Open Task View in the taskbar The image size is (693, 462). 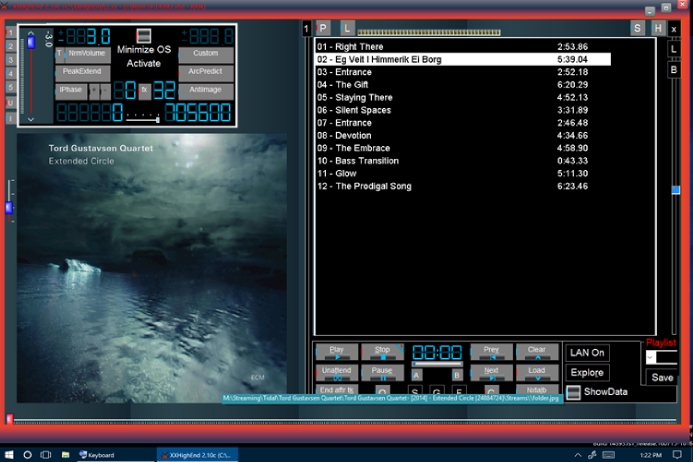46,454
